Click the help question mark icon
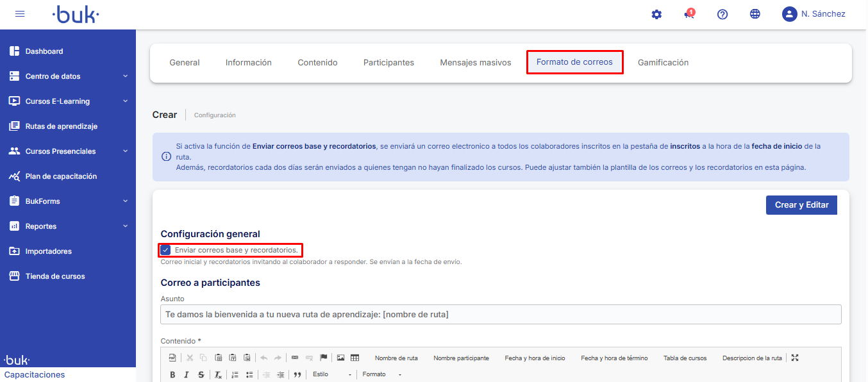 [x=722, y=14]
